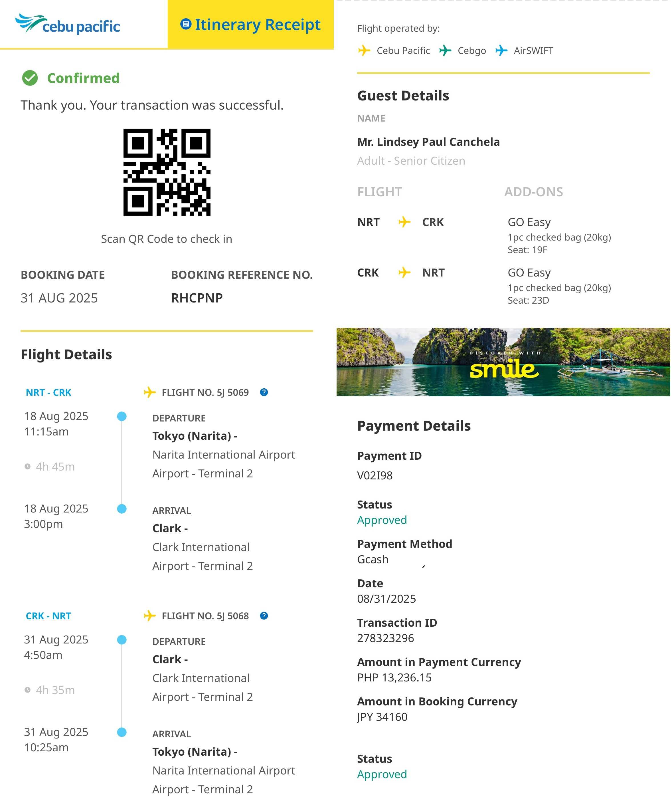Click the plane icon between NRT and CRK

(x=404, y=222)
